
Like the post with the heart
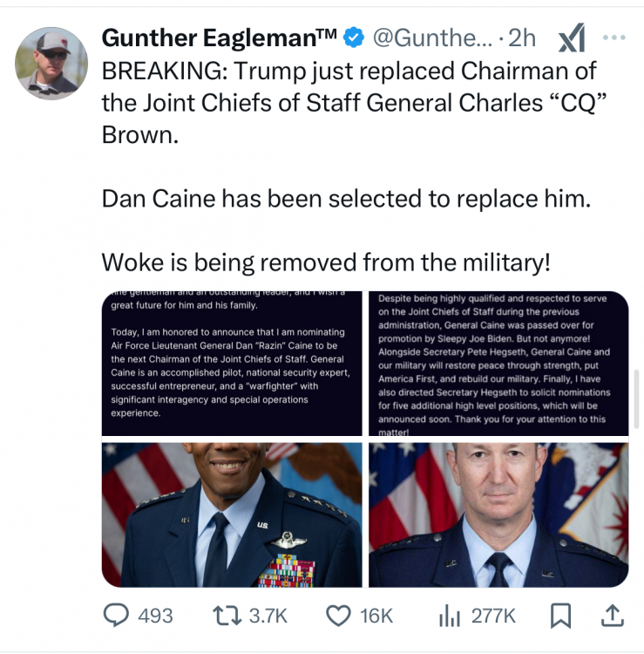337,616
